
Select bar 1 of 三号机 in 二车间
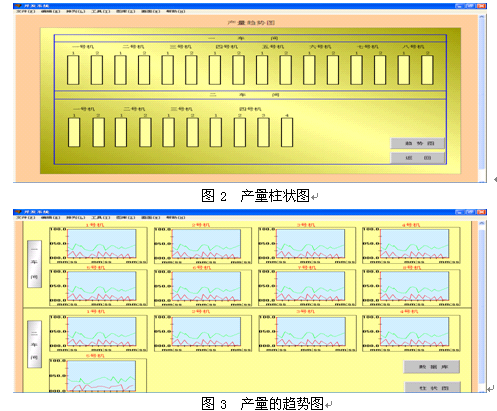tap(168, 132)
